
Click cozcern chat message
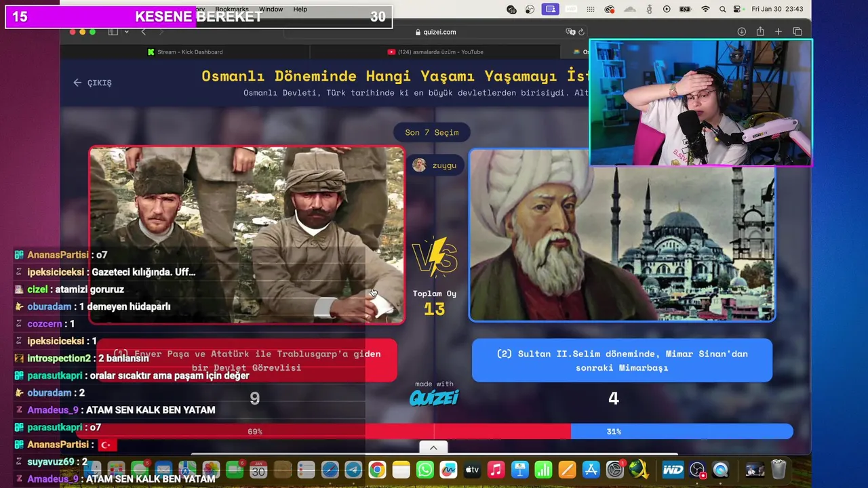coord(45,324)
